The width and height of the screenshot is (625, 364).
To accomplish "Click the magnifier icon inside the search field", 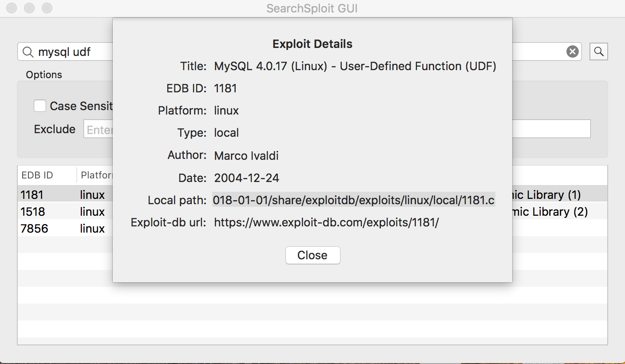I will point(28,52).
